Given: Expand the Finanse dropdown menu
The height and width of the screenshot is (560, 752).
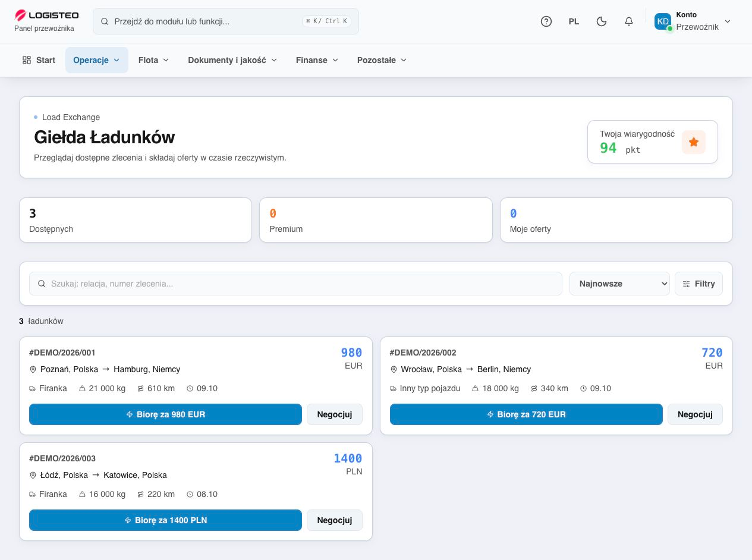Looking at the screenshot, I should coord(317,60).
